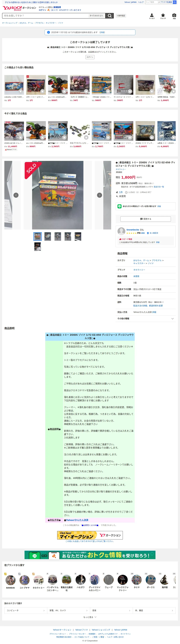Toggle watch star on 中古プラモデル 1/72 item

(x=86, y=138)
